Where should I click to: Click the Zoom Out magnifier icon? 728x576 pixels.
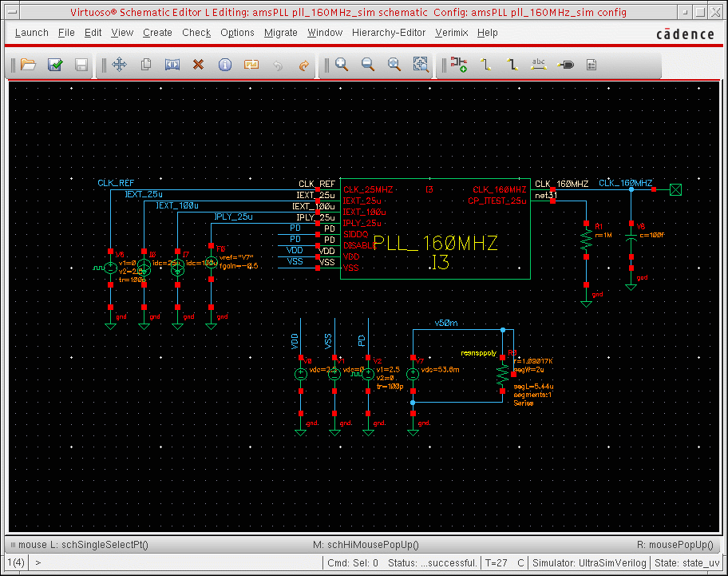coord(368,65)
